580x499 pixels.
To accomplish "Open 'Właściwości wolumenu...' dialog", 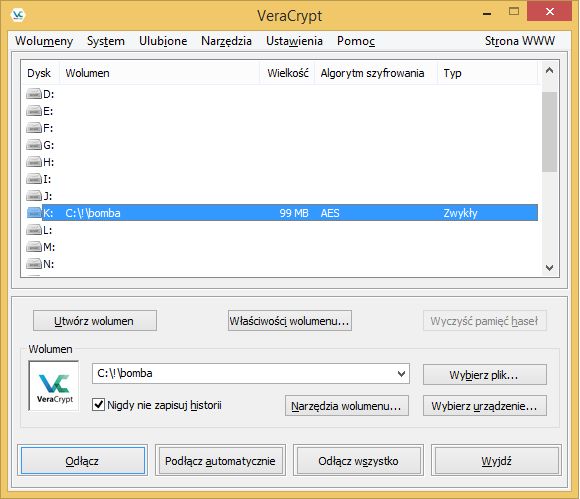I will (x=290, y=321).
